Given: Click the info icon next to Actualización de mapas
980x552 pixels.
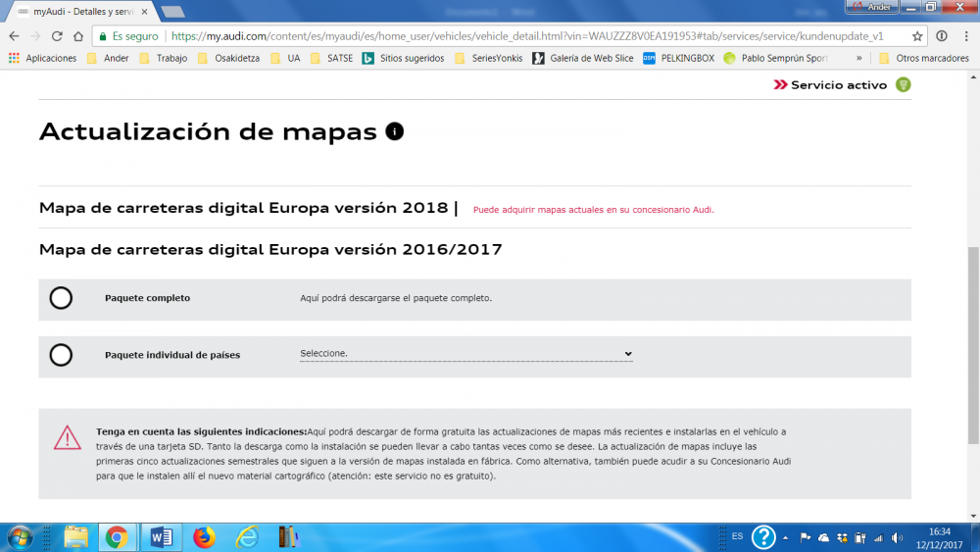Looking at the screenshot, I should pyautogui.click(x=394, y=131).
